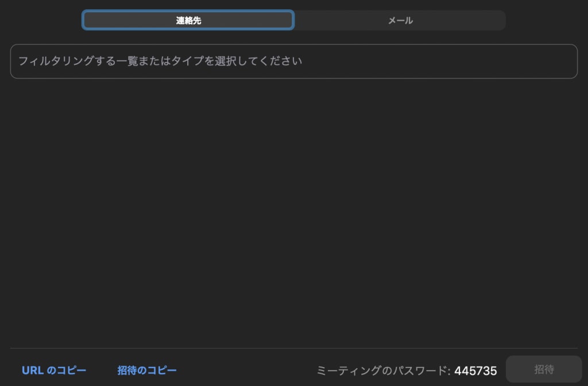588x386 pixels.
Task: Confirm invite via the grayed 招待 button
Action: tap(543, 369)
